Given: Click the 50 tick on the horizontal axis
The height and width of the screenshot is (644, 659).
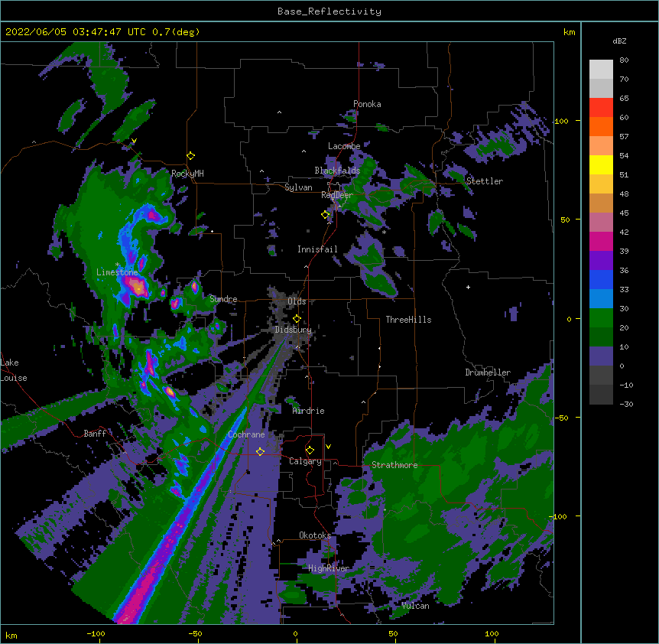Looking at the screenshot, I should click(x=393, y=633).
